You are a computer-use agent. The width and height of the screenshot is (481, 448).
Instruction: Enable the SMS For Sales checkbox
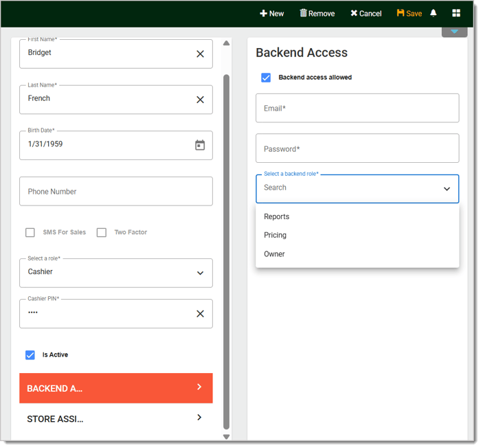[x=30, y=232]
